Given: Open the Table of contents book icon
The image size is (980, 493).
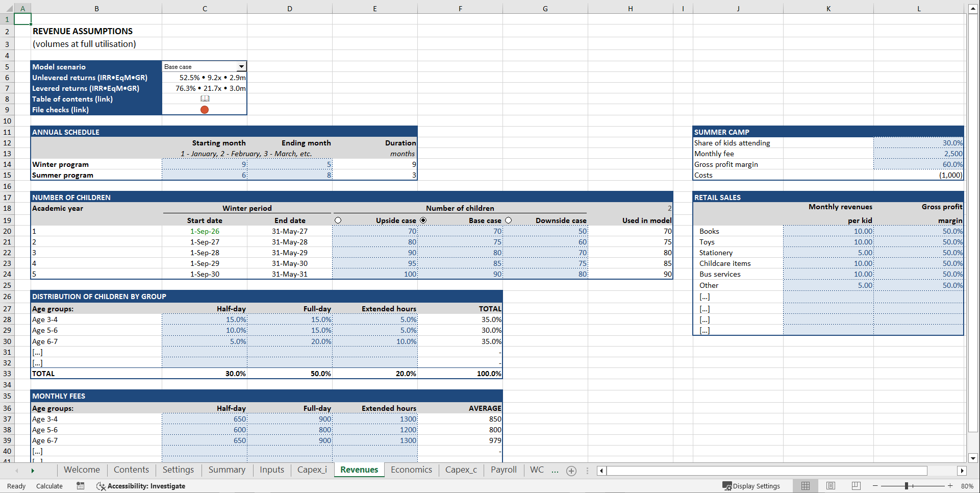Looking at the screenshot, I should pos(204,98).
